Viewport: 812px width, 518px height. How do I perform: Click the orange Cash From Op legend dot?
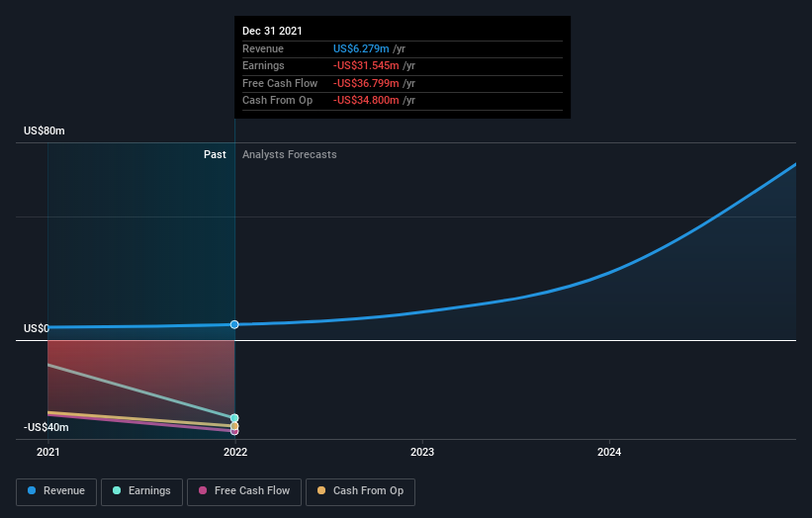point(321,490)
